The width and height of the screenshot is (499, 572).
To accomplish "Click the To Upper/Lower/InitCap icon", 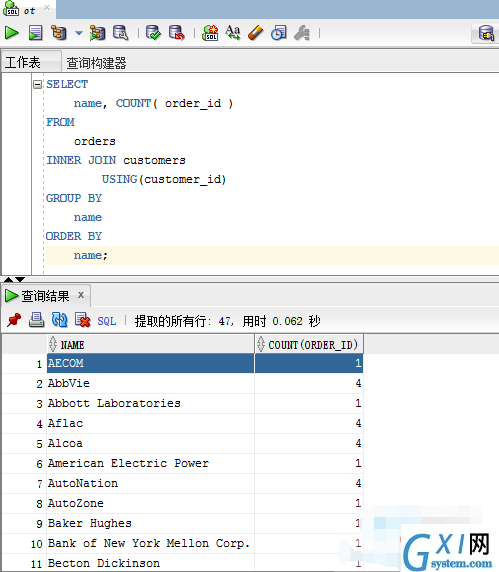I will click(x=233, y=33).
